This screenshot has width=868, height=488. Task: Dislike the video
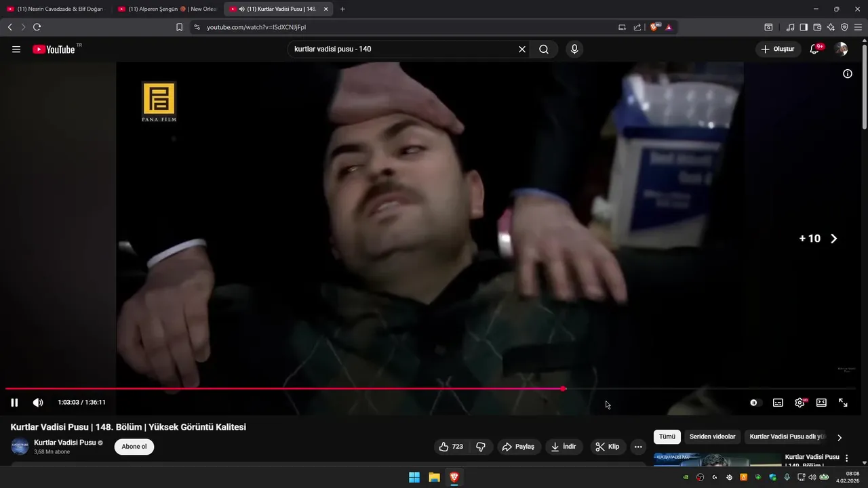(481, 447)
